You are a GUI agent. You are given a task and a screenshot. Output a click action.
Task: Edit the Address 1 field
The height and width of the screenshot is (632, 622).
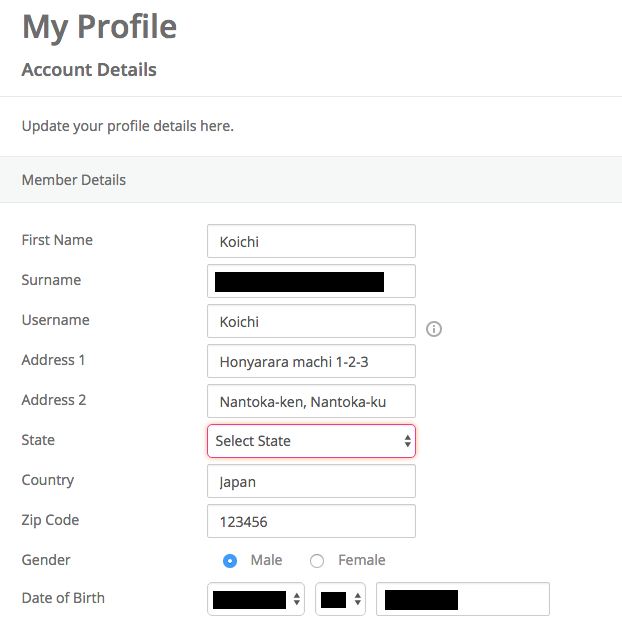(311, 361)
